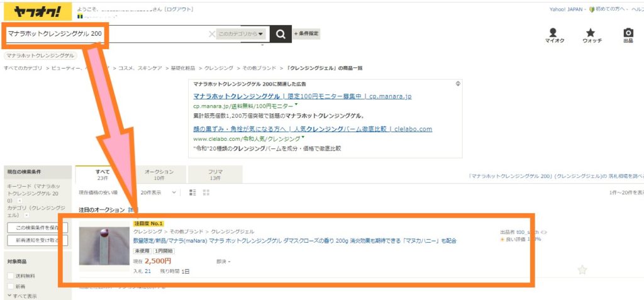Viewport: 644px width, 300px height.
Task: Switch to list view layout icon
Action: tap(192, 192)
